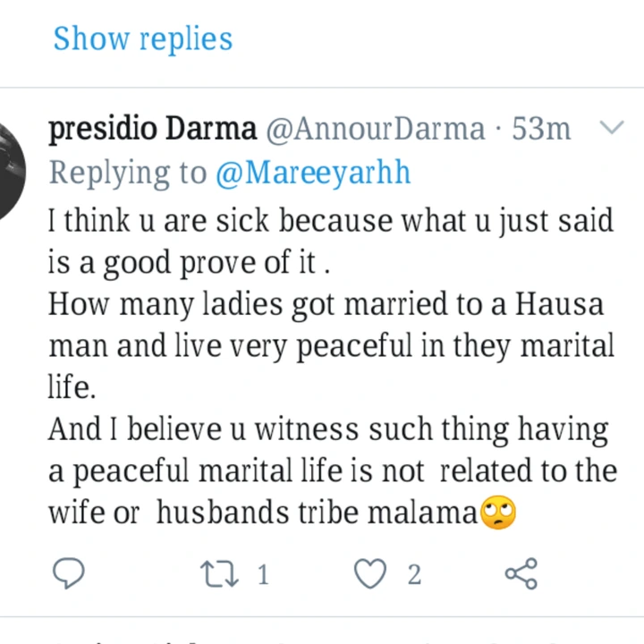Click the face with rolling eyes emoji
Image resolution: width=644 pixels, height=644 pixels.
[x=498, y=513]
